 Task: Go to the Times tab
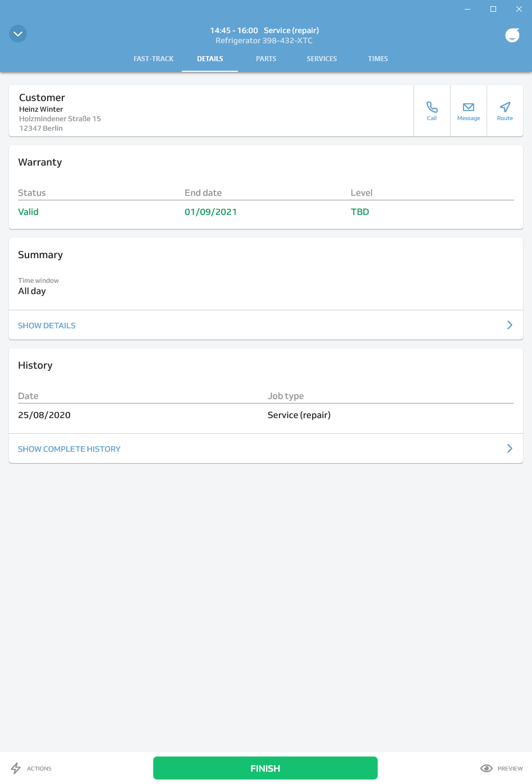click(x=378, y=59)
